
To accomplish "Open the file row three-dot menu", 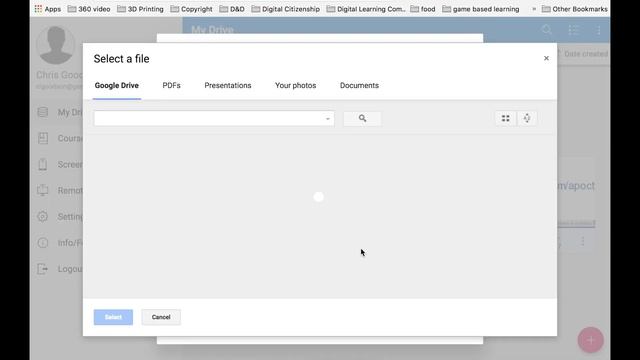I will [x=583, y=242].
